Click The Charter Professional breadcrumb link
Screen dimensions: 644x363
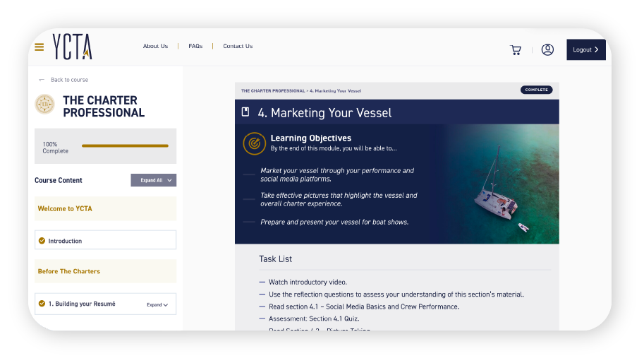273,91
